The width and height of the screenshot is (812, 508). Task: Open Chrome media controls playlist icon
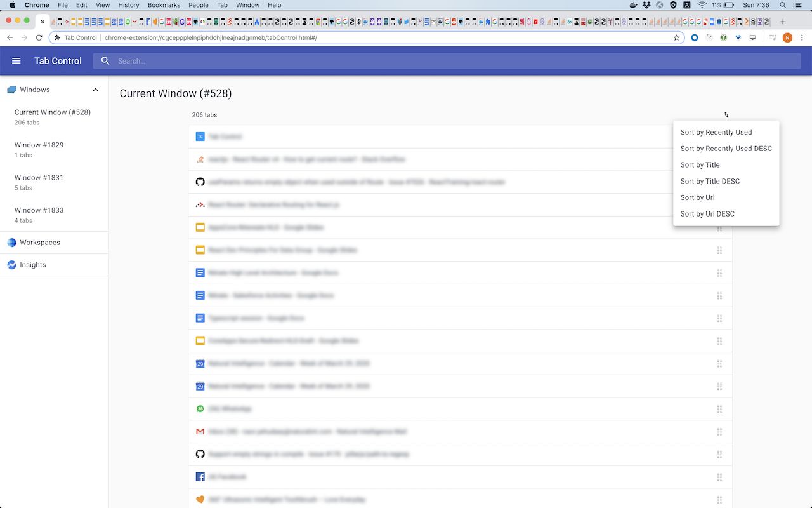(x=773, y=37)
